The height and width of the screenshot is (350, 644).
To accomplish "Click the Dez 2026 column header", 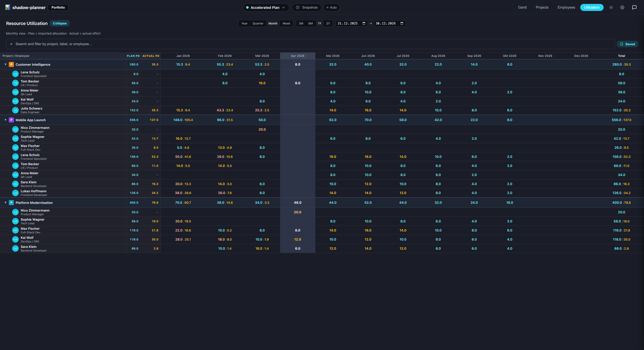I will [x=581, y=56].
